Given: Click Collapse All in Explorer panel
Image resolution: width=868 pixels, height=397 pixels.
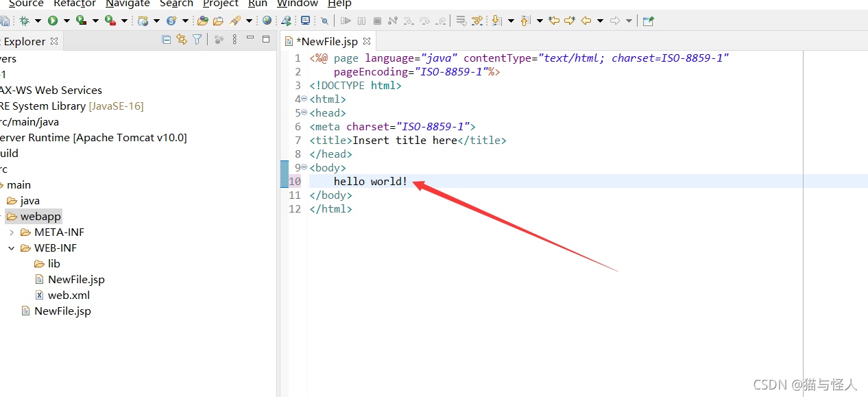Looking at the screenshot, I should click(167, 40).
